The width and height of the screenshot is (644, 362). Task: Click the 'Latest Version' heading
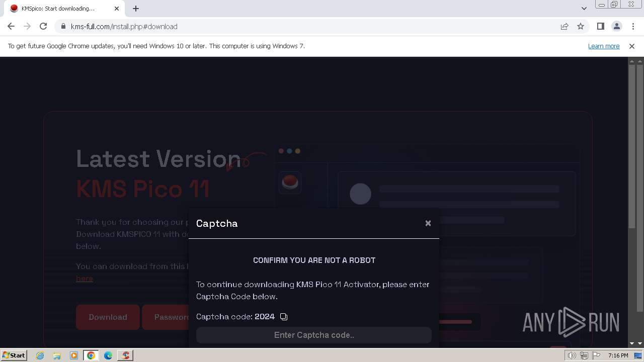point(158,159)
